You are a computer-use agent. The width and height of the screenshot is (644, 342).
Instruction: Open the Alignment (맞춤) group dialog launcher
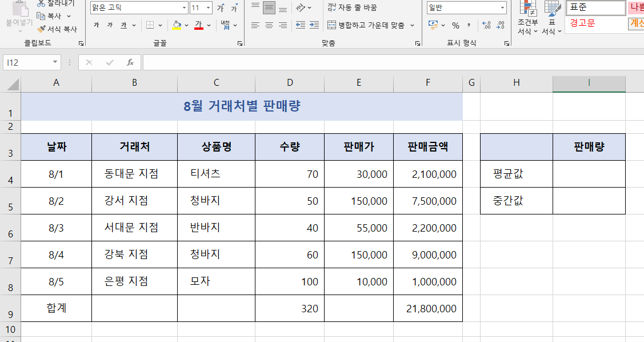[418, 43]
